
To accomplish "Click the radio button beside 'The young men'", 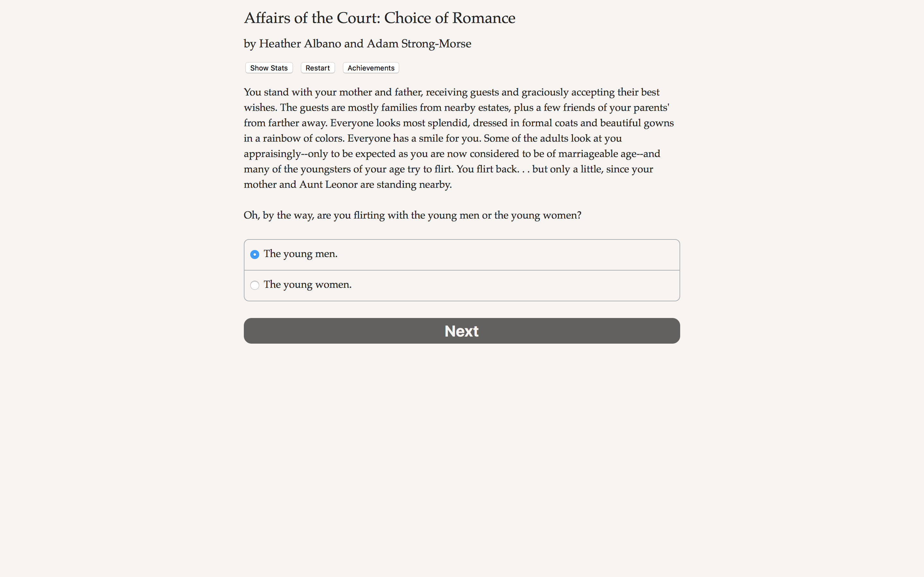I will click(x=255, y=254).
